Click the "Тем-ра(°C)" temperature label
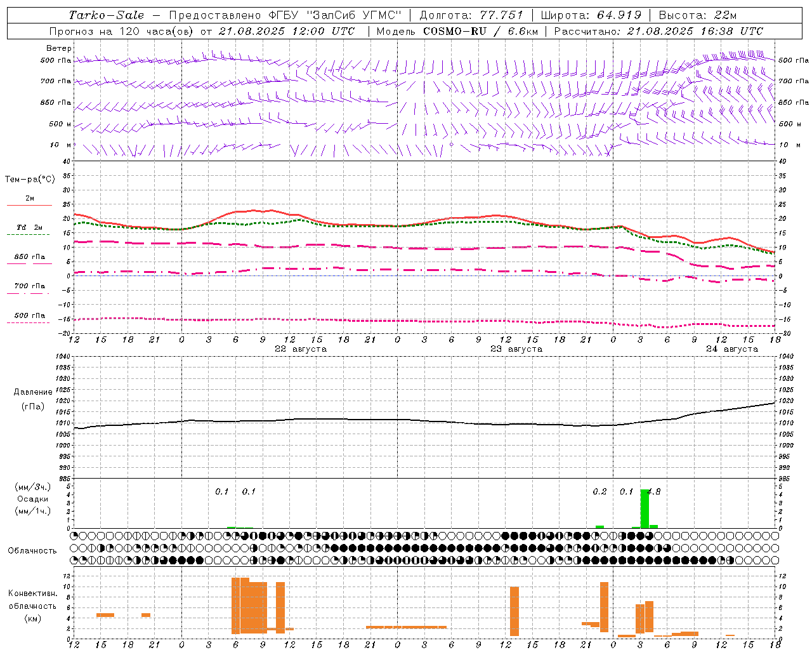 30,180
